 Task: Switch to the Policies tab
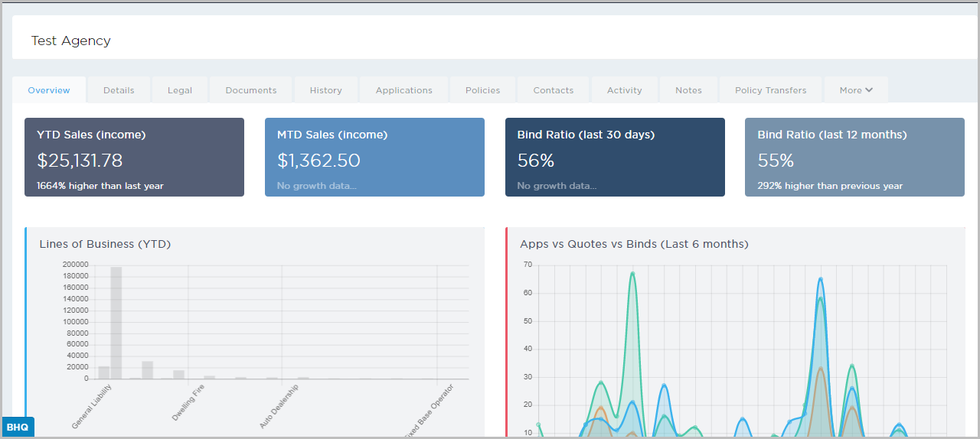point(482,90)
